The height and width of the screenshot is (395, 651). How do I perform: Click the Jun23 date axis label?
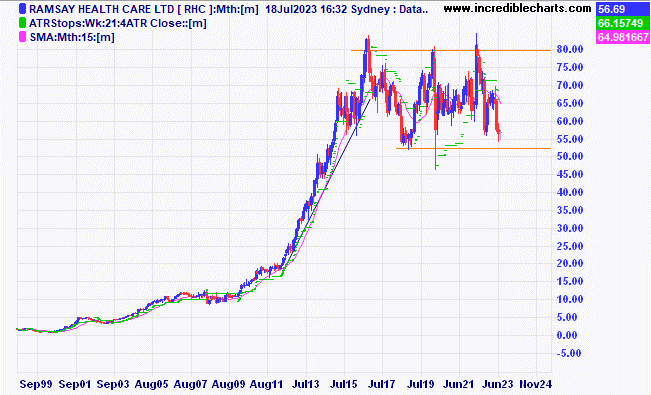497,384
